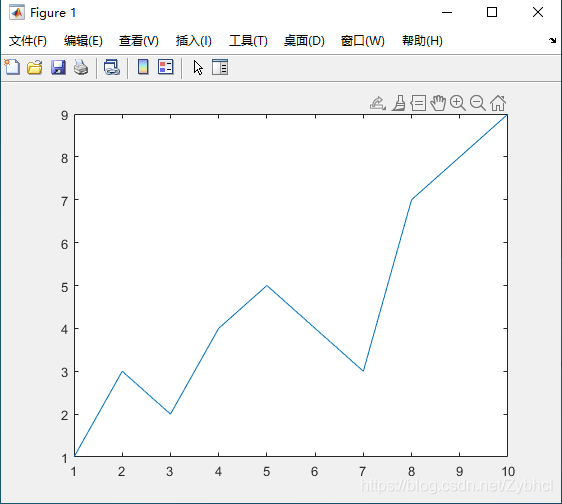Open the 窗口(W) menu
562x504 pixels.
click(x=362, y=41)
